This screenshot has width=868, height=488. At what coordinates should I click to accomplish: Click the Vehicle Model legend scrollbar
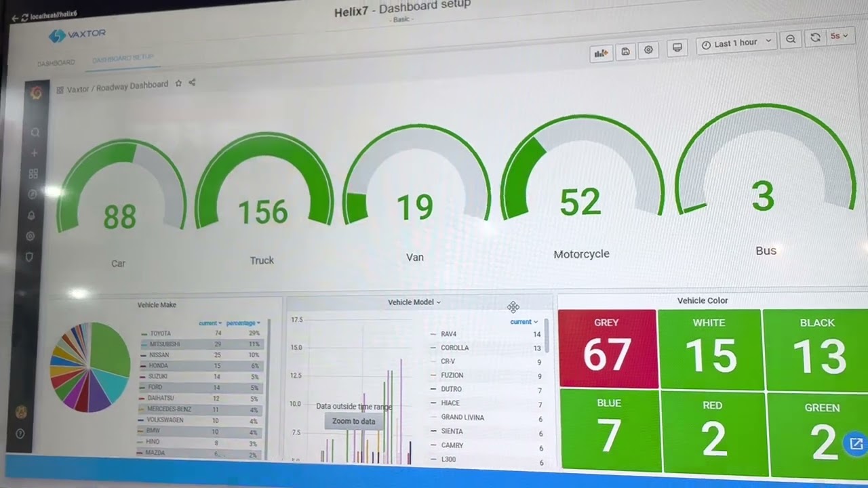[x=547, y=337]
